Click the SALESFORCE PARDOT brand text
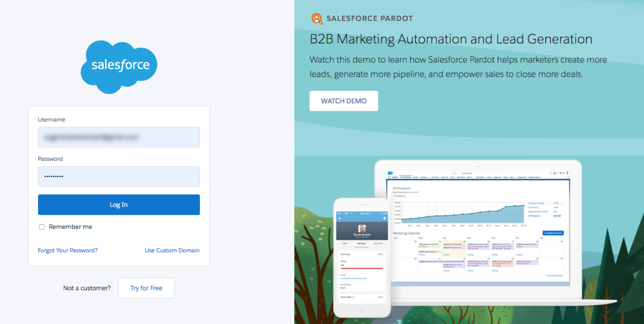 pyautogui.click(x=370, y=18)
